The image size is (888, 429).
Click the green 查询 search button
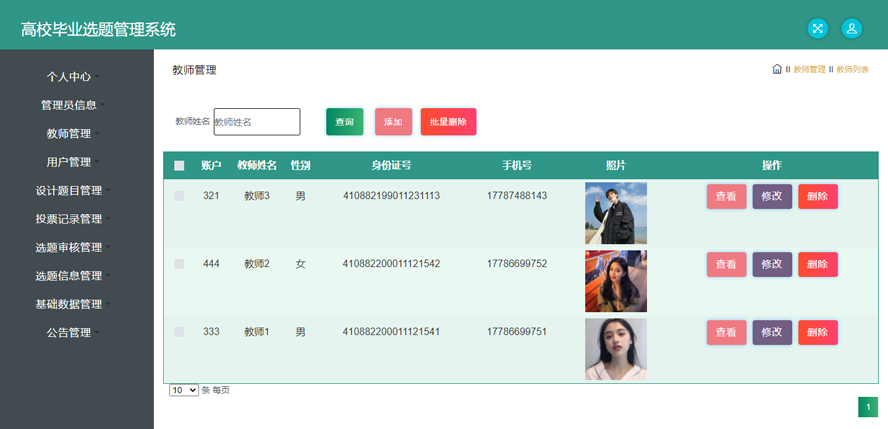344,122
